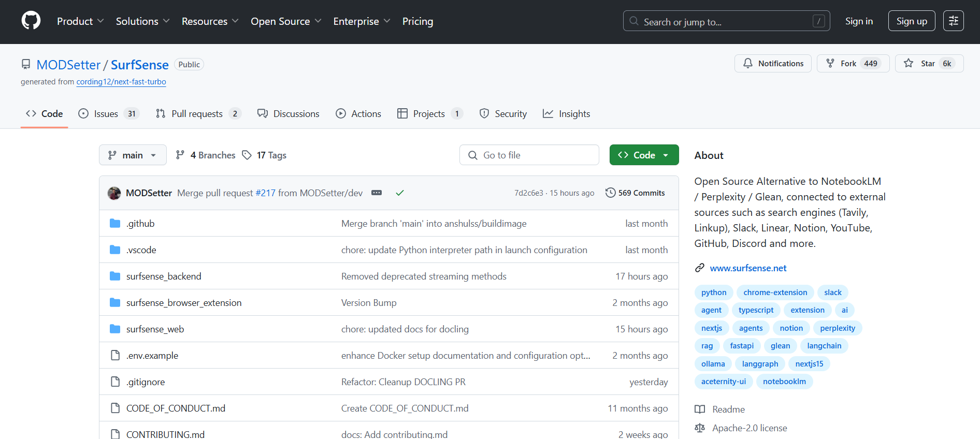Viewport: 980px width, 439px height.
Task: Open the .env.example file
Action: pos(152,356)
